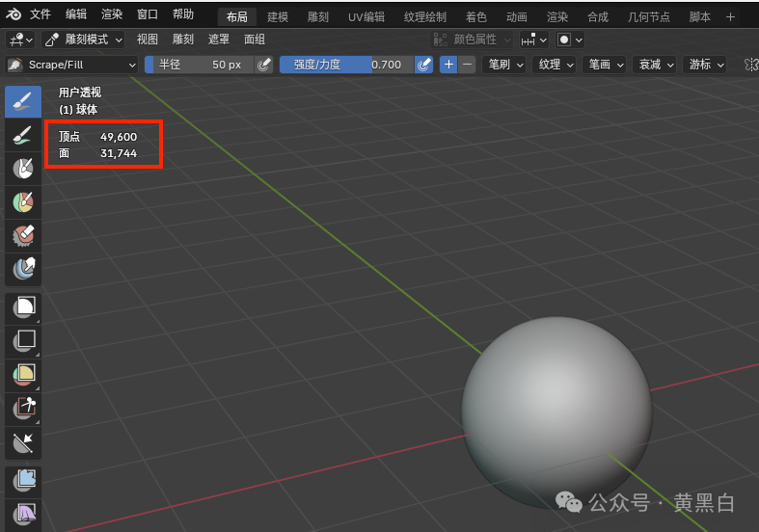The image size is (759, 532).
Task: Open the 渲染 menu in top menu bar
Action: click(x=112, y=14)
